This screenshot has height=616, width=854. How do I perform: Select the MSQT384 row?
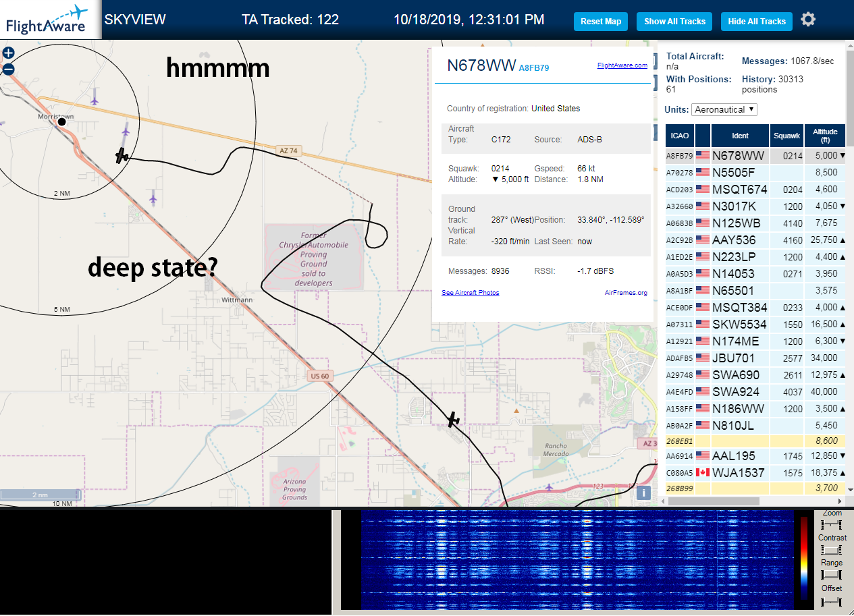pos(755,307)
